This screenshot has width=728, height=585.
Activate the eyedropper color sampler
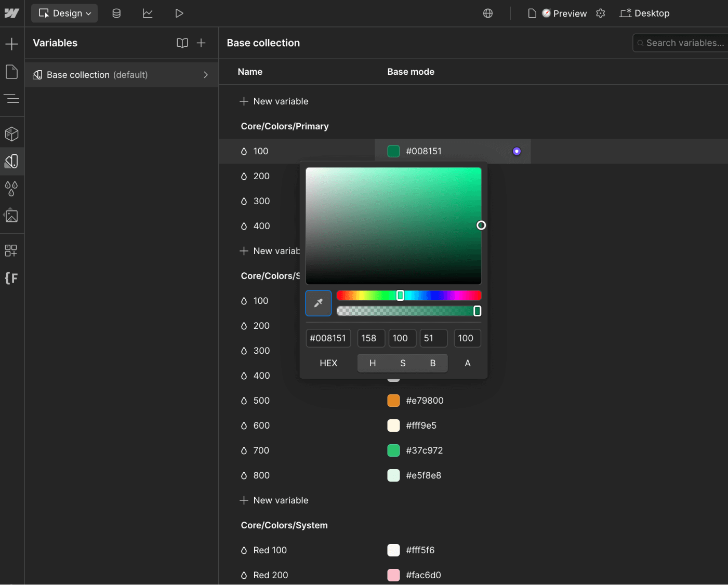(x=318, y=303)
